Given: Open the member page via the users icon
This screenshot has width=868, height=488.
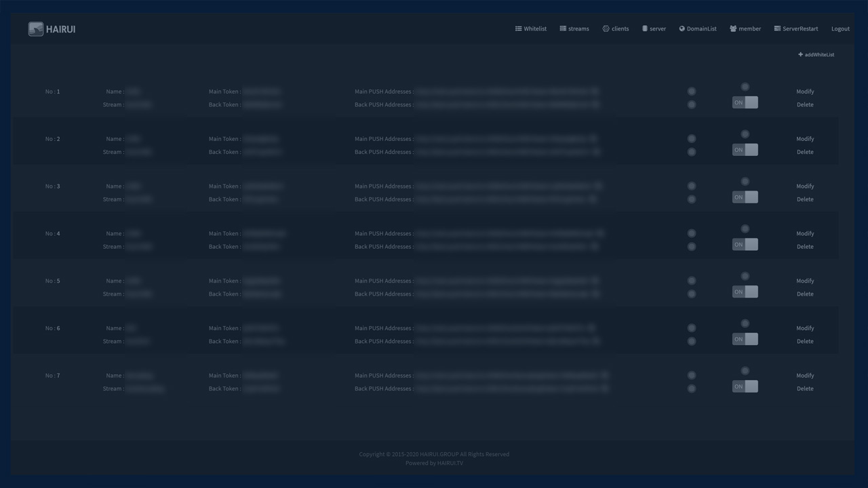Looking at the screenshot, I should point(733,28).
